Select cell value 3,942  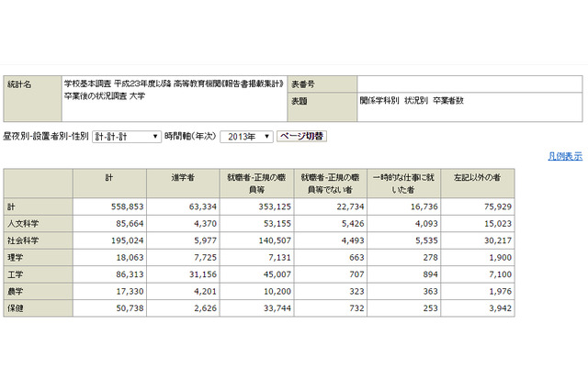pos(500,308)
